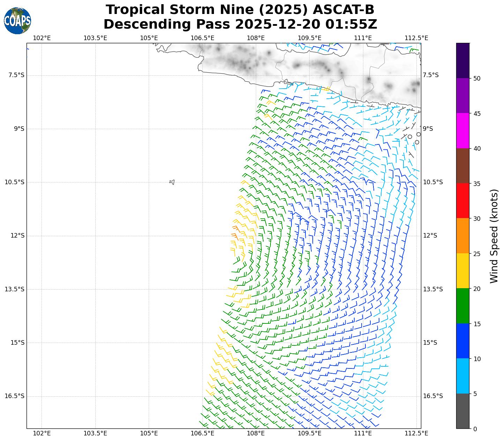Click the top axis label 108°E
Viewport: 504px width, 441px height.
point(256,38)
